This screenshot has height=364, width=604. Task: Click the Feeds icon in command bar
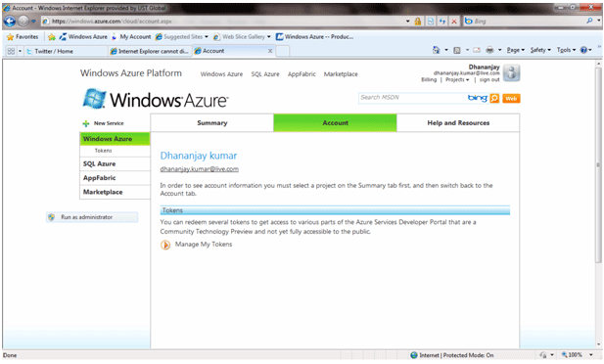point(457,50)
